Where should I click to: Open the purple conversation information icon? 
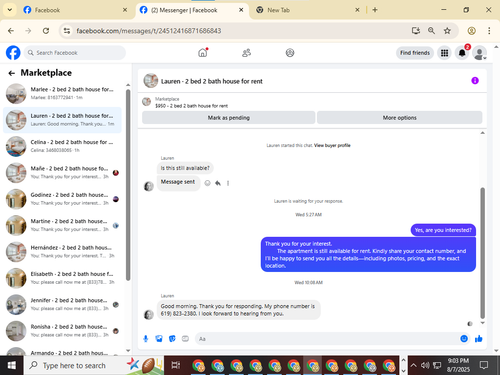pos(475,81)
